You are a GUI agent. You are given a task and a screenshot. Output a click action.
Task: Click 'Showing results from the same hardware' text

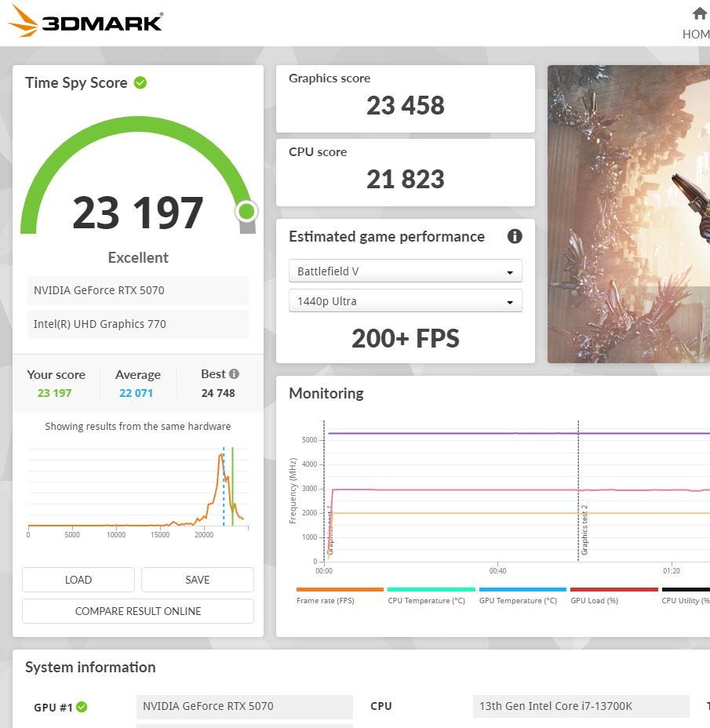point(138,426)
